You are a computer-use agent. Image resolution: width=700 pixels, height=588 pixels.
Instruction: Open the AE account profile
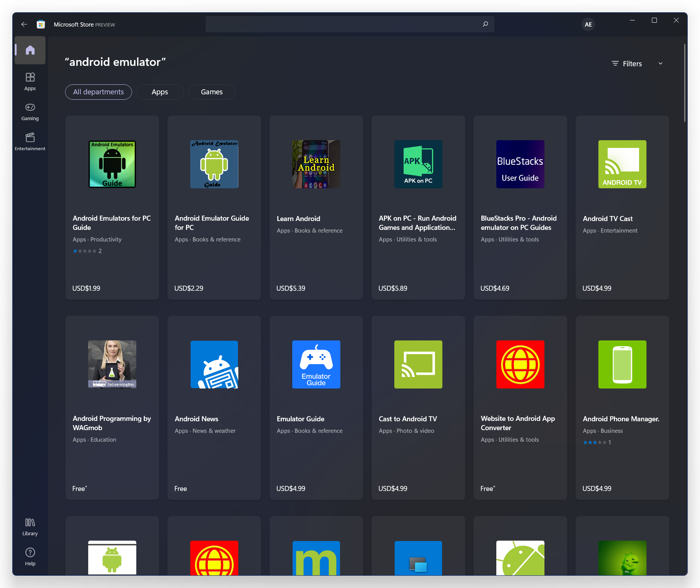(x=588, y=25)
